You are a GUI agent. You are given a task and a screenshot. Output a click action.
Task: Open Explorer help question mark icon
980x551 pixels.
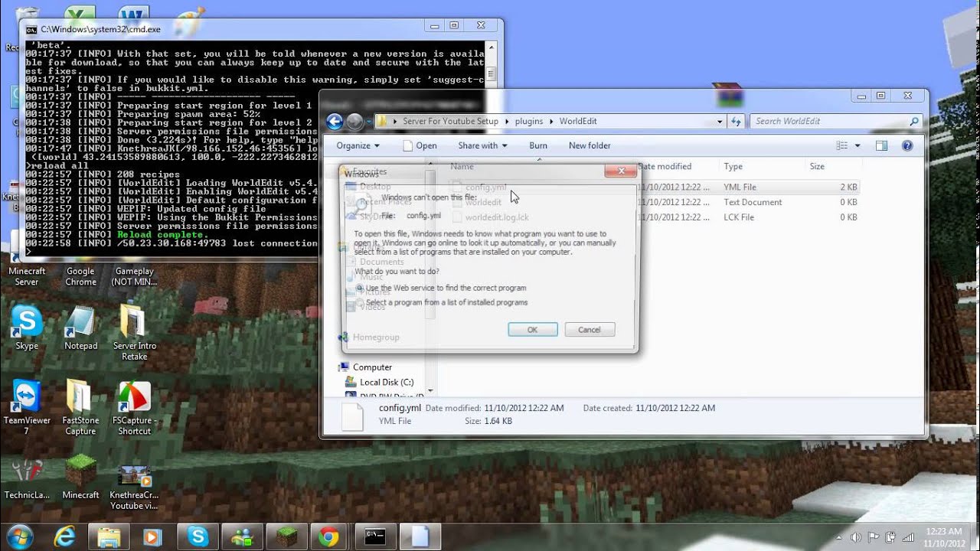(907, 145)
